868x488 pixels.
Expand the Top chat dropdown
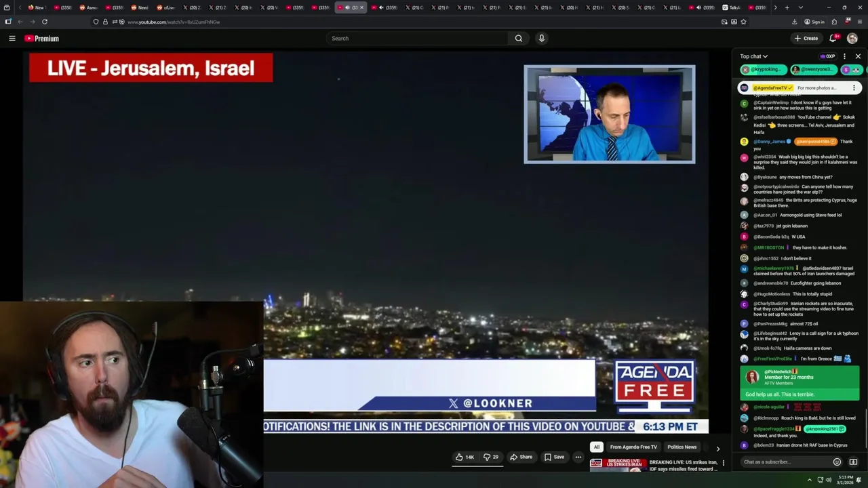[x=753, y=56]
